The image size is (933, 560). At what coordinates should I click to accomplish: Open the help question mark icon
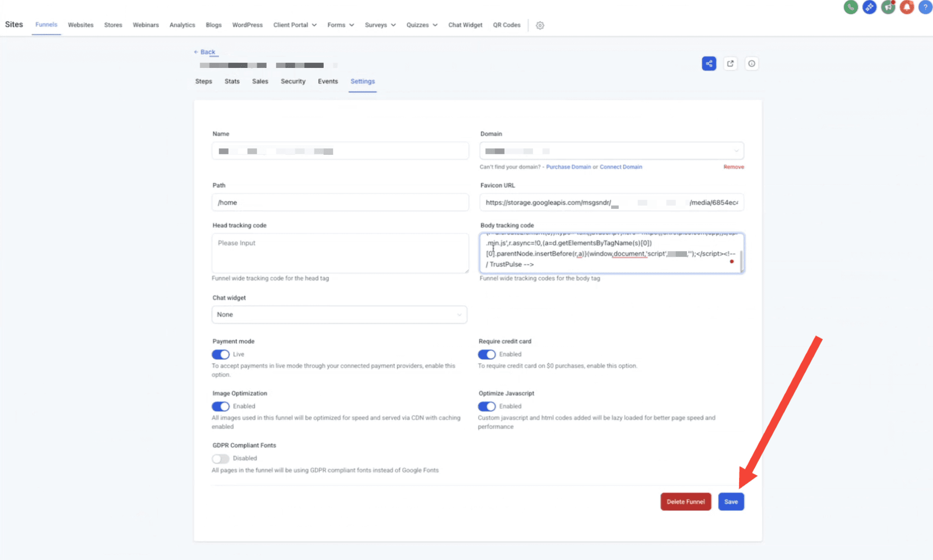pyautogui.click(x=925, y=7)
